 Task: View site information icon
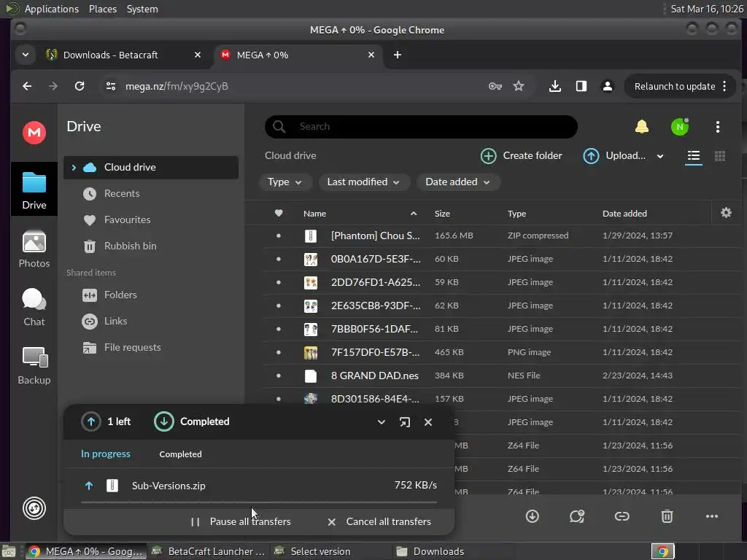tap(111, 86)
